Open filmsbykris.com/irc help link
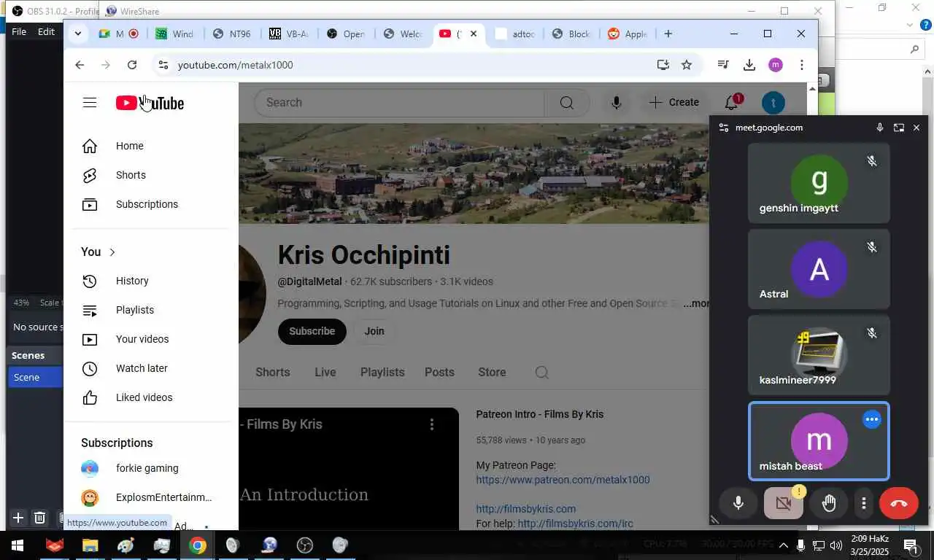This screenshot has width=934, height=560. 575,524
